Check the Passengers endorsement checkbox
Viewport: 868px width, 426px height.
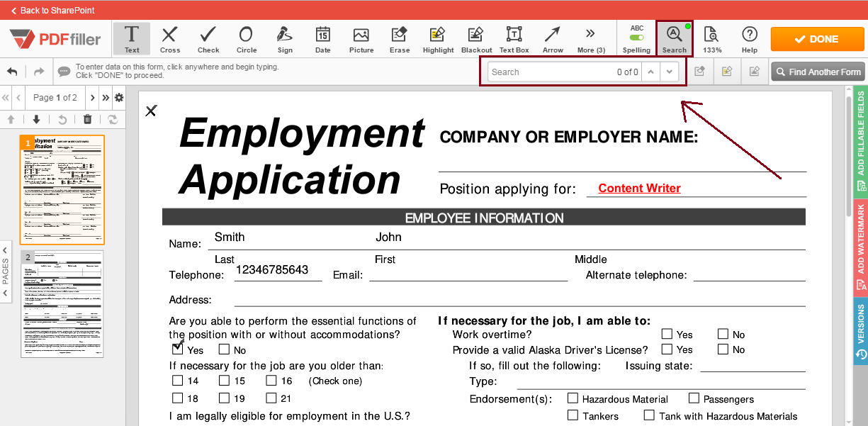tap(694, 398)
